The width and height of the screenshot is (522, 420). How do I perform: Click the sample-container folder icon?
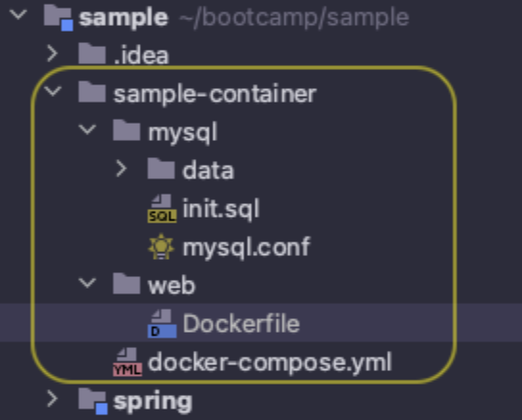pos(92,92)
